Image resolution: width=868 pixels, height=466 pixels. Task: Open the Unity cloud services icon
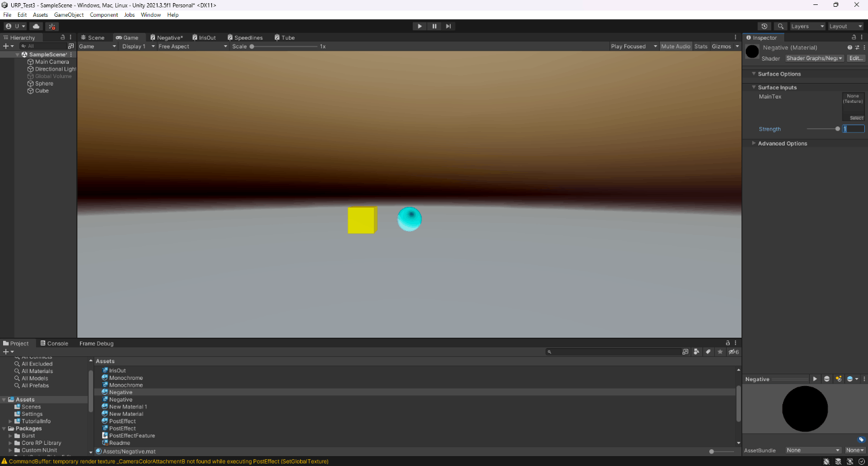click(36, 26)
